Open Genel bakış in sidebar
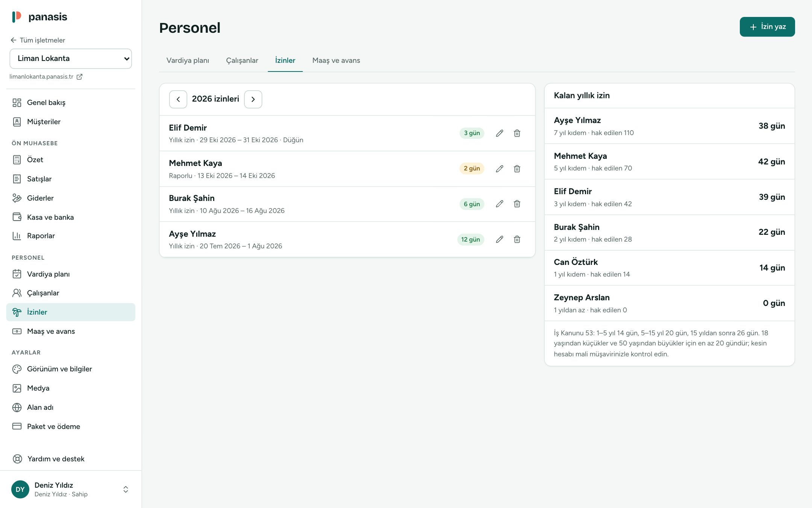Viewport: 812px width, 508px height. tap(71, 103)
